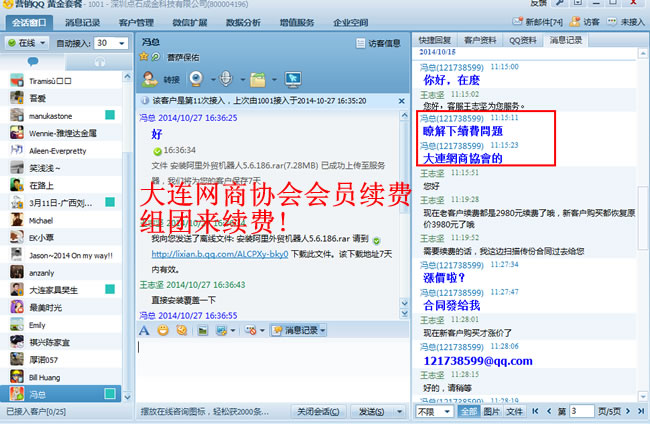
Task: Open the 数据分析 tab
Action: (x=243, y=22)
